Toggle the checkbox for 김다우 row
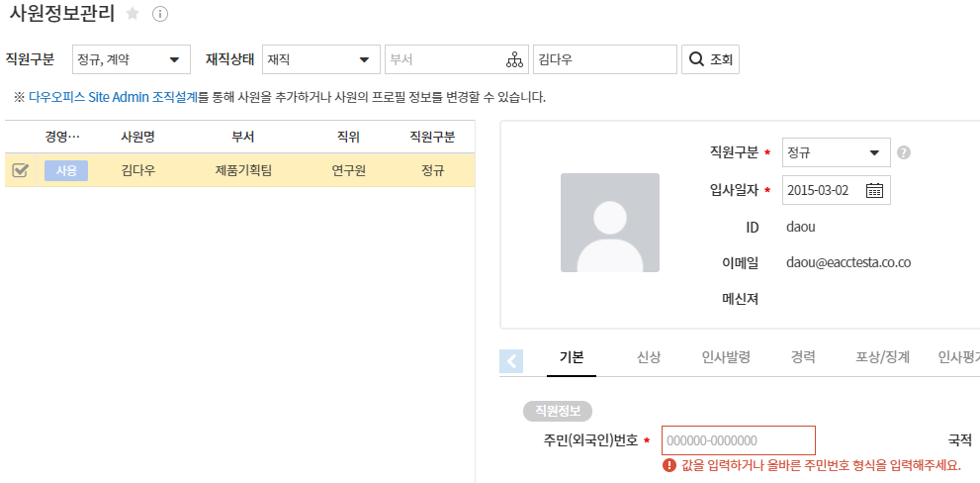 tap(20, 170)
